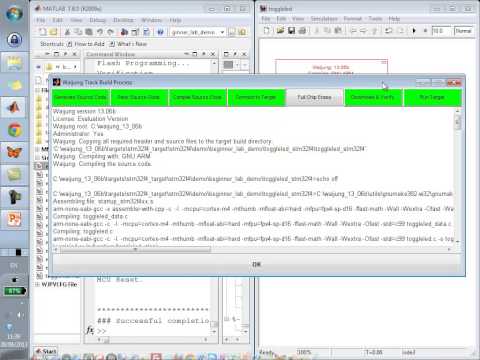Click OK in the build process dialog

pos(256,264)
